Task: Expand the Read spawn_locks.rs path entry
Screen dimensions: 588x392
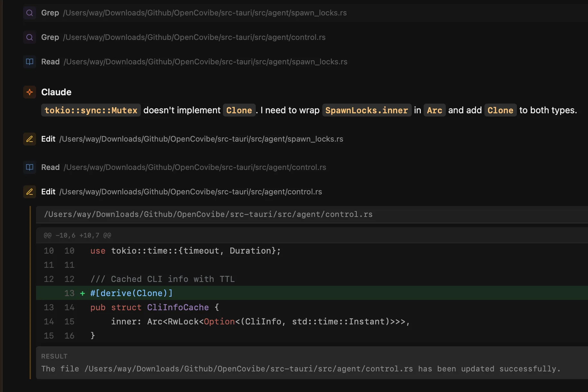Action: tap(205, 62)
